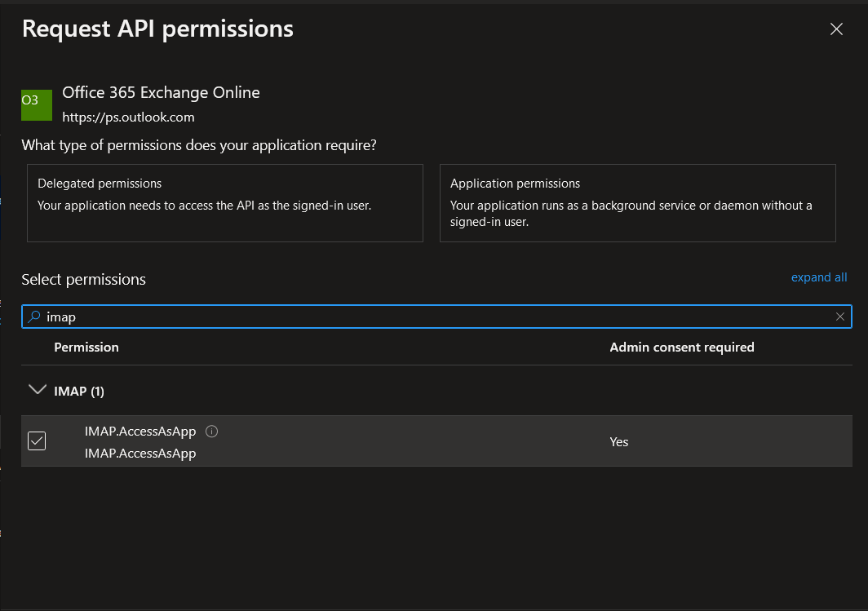
Task: Click the permission type question text
Action: [199, 145]
